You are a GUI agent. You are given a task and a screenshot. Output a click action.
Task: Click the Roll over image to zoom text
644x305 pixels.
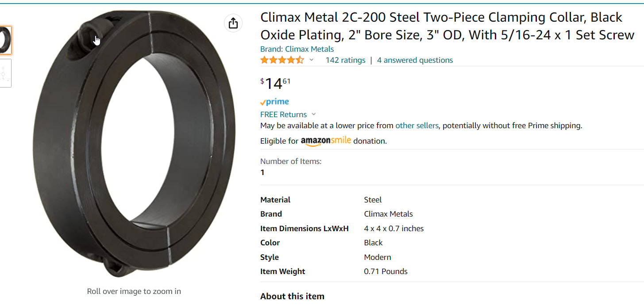(x=134, y=291)
